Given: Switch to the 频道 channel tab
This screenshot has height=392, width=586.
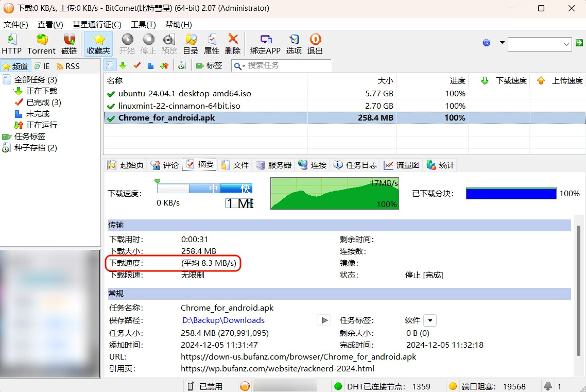Looking at the screenshot, I should (15, 66).
